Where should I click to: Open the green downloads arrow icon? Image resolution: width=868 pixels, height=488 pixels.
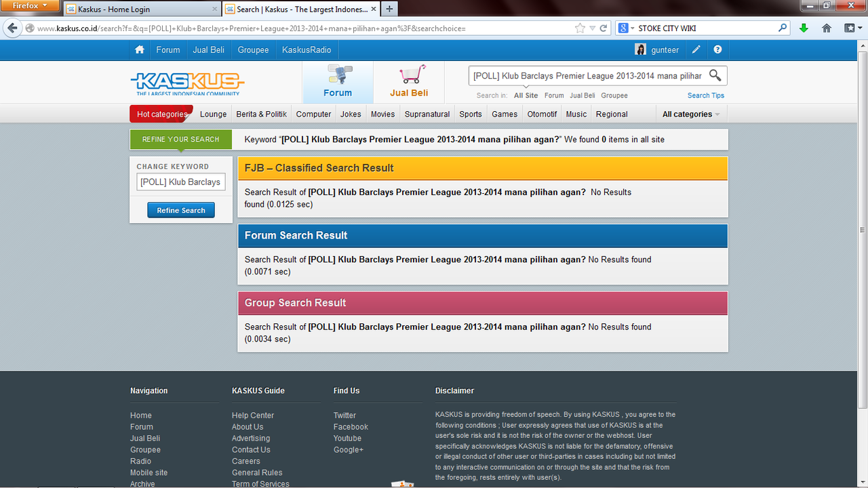click(x=804, y=28)
